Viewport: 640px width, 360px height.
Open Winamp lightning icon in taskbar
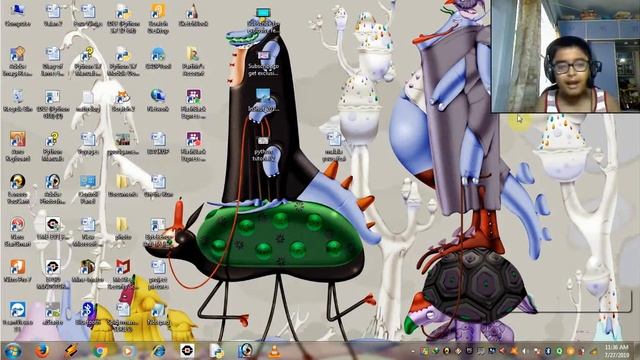pyautogui.click(x=71, y=351)
